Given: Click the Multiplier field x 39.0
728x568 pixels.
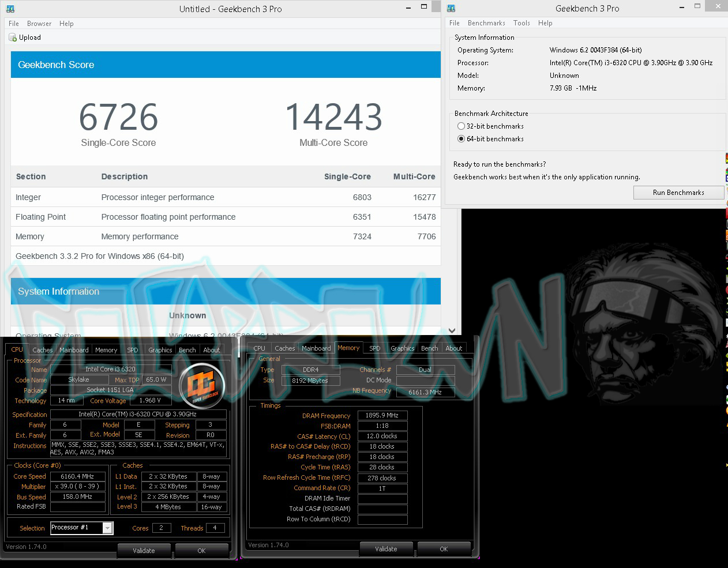Looking at the screenshot, I should point(77,486).
